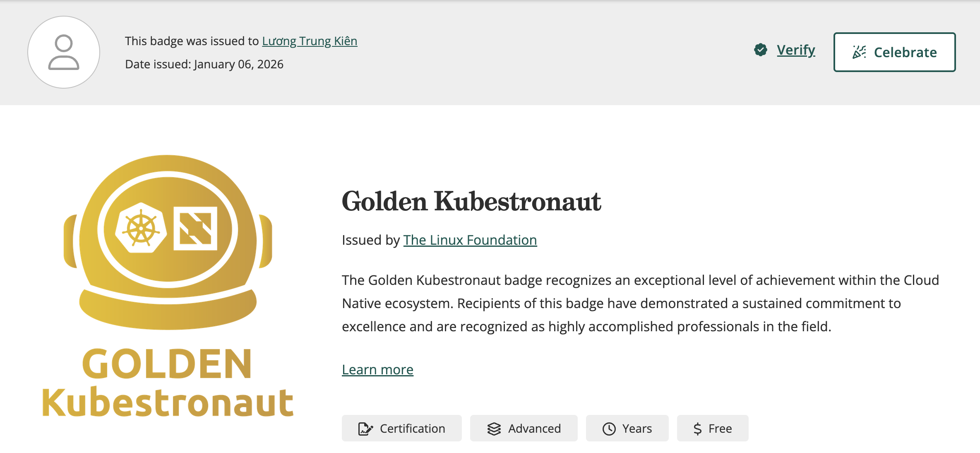Select the Free cost tag

click(x=720, y=429)
